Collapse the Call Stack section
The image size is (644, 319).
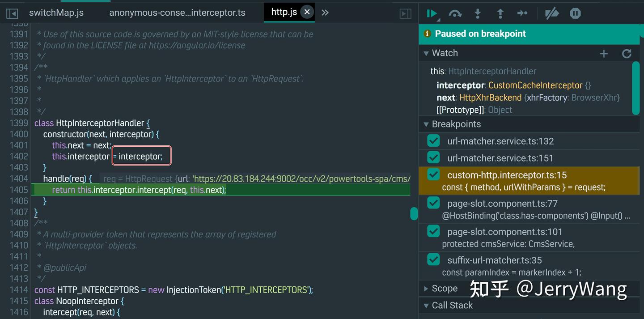[425, 305]
